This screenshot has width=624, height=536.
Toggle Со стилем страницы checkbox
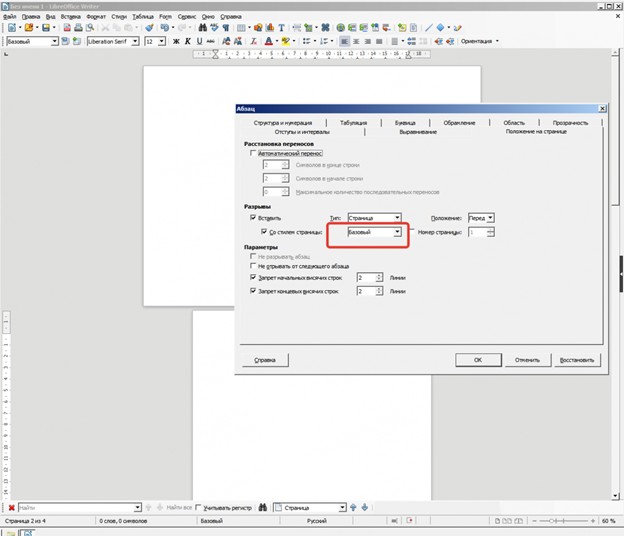264,232
